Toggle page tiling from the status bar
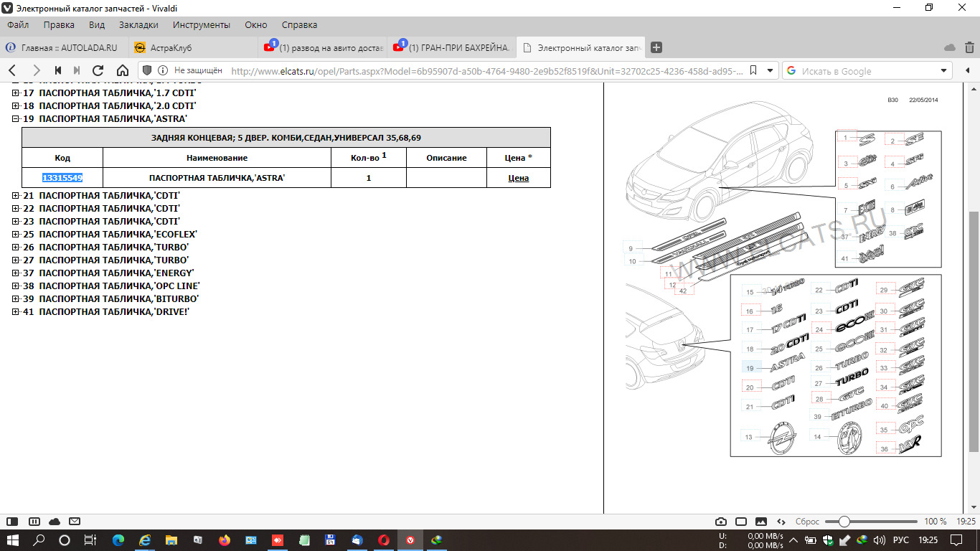Viewport: 980px width, 551px height. tap(740, 522)
